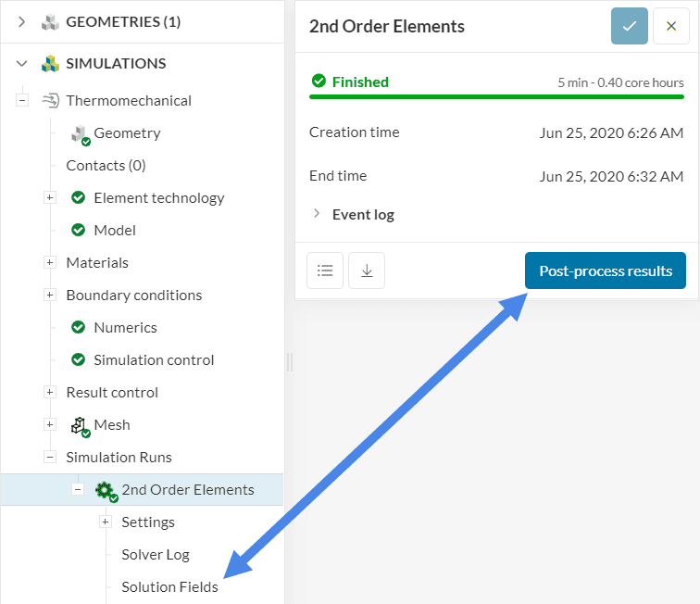Viewport: 700px width, 604px height.
Task: Click the 2nd Order Elements run gear icon
Action: [x=106, y=490]
